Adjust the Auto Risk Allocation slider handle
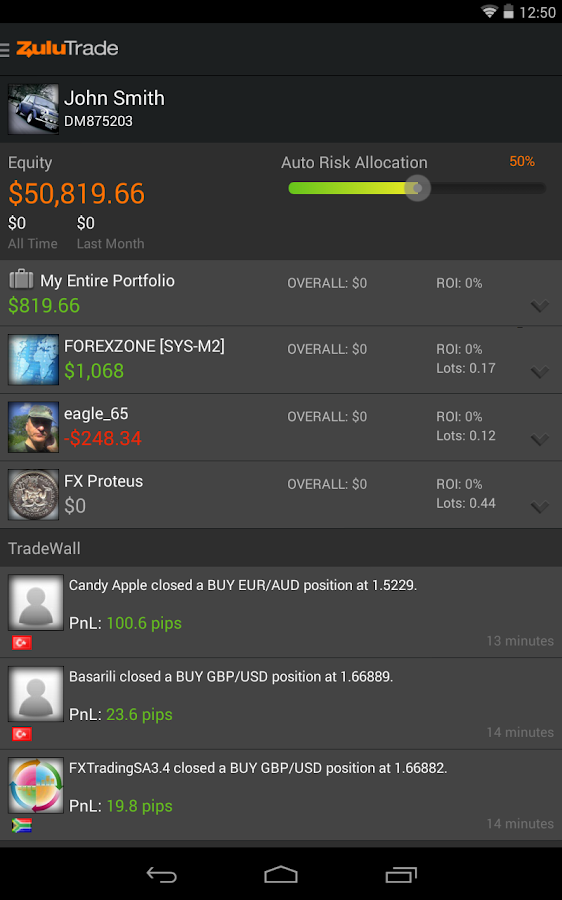Image resolution: width=562 pixels, height=900 pixels. (x=417, y=188)
